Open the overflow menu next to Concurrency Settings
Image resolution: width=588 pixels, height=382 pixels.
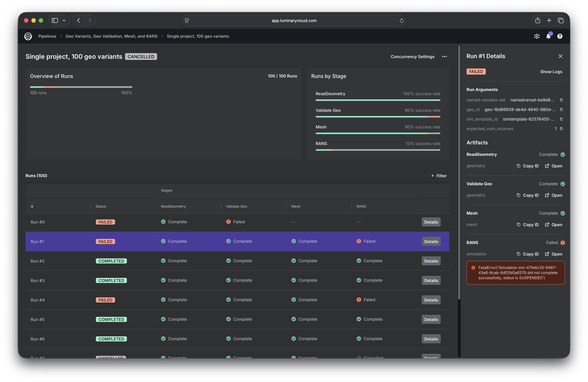point(445,57)
